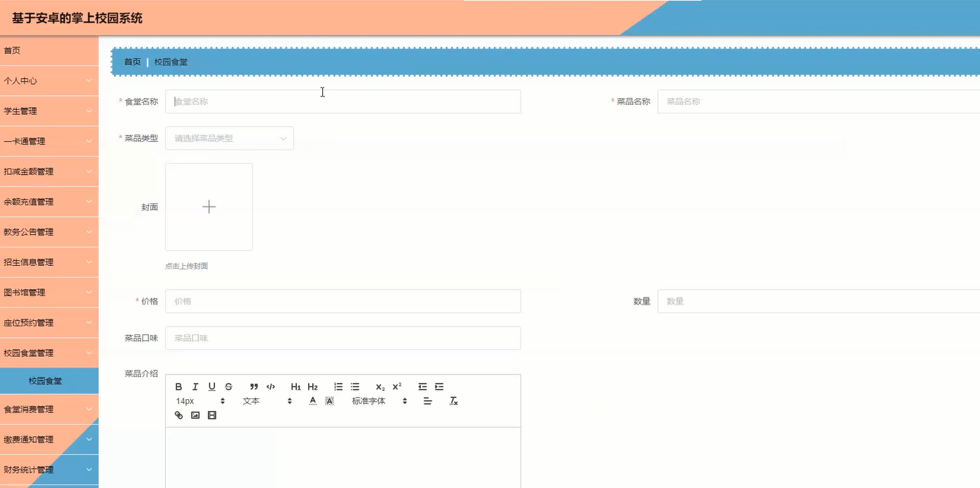The width and height of the screenshot is (980, 488).
Task: Apply strikethrough formatting in editor
Action: coord(228,386)
